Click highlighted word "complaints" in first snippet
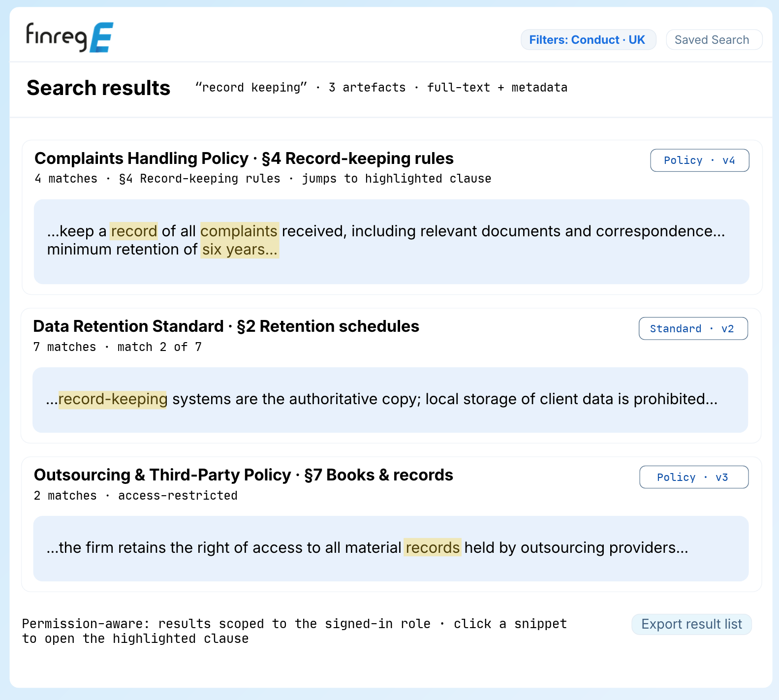779x700 pixels. 240,231
